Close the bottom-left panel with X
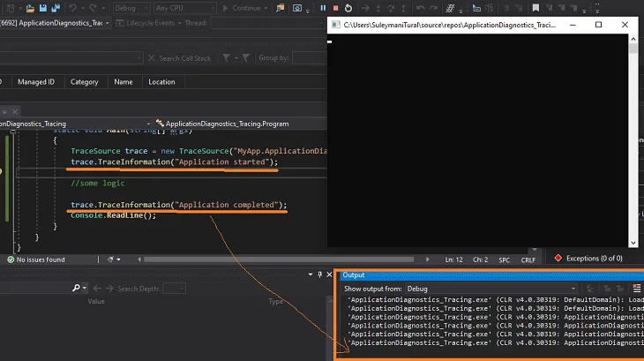Viewport: 644px width, 361px height. (x=329, y=275)
